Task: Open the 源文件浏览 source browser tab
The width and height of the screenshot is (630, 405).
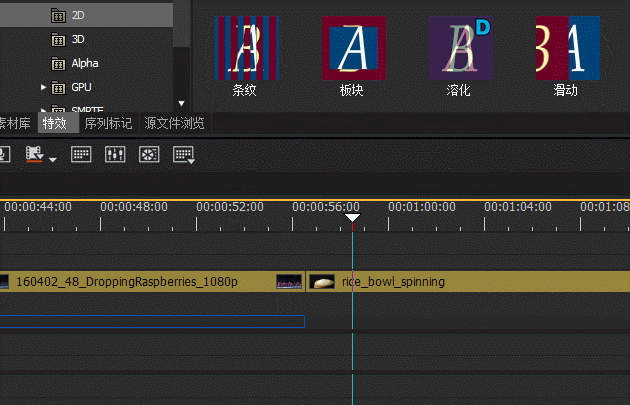Action: click(174, 123)
